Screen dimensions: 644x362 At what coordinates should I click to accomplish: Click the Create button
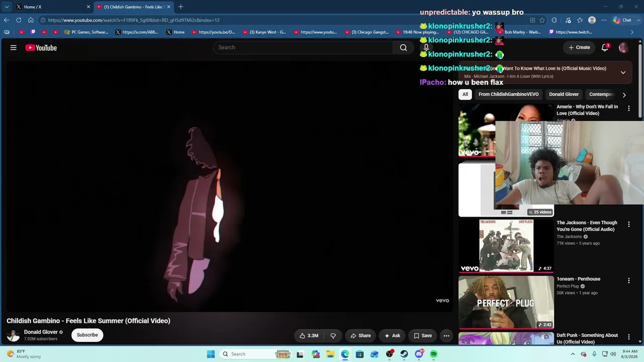point(579,47)
